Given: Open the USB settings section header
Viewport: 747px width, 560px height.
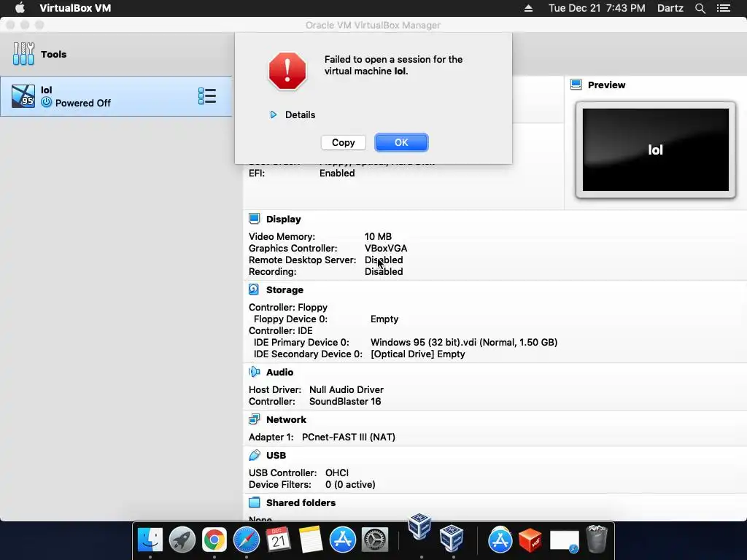Looking at the screenshot, I should click(276, 455).
